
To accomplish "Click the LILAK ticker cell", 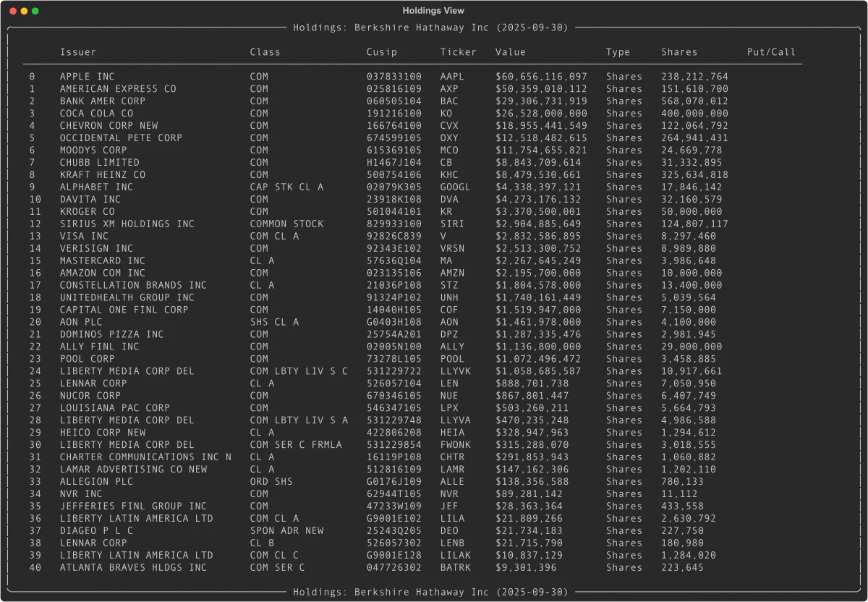I will (x=455, y=556).
